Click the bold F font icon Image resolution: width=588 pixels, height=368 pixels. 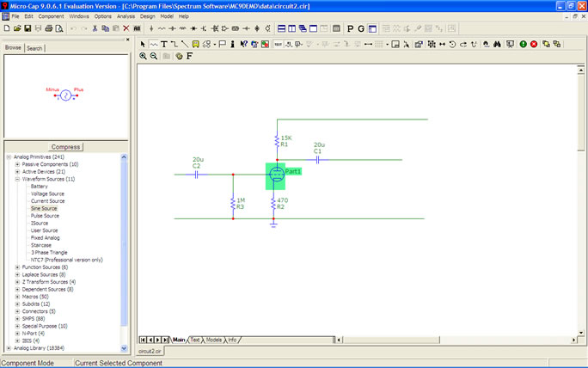[x=189, y=56]
